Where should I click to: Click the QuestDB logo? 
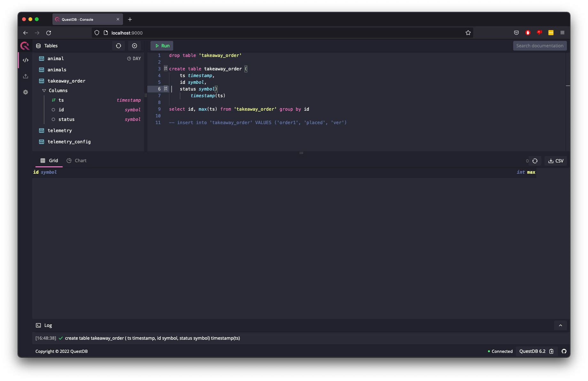[25, 45]
